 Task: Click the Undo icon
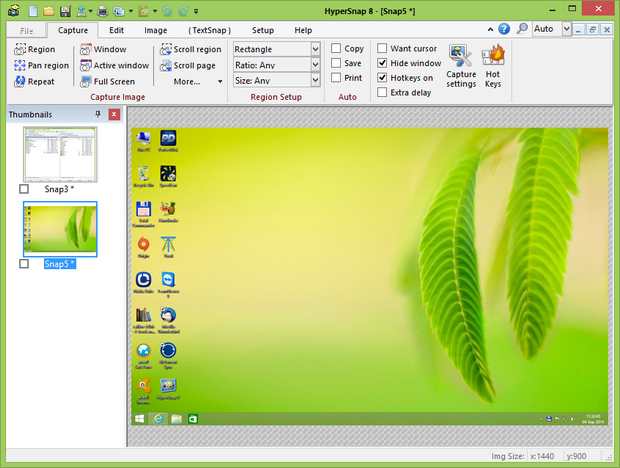coord(167,11)
